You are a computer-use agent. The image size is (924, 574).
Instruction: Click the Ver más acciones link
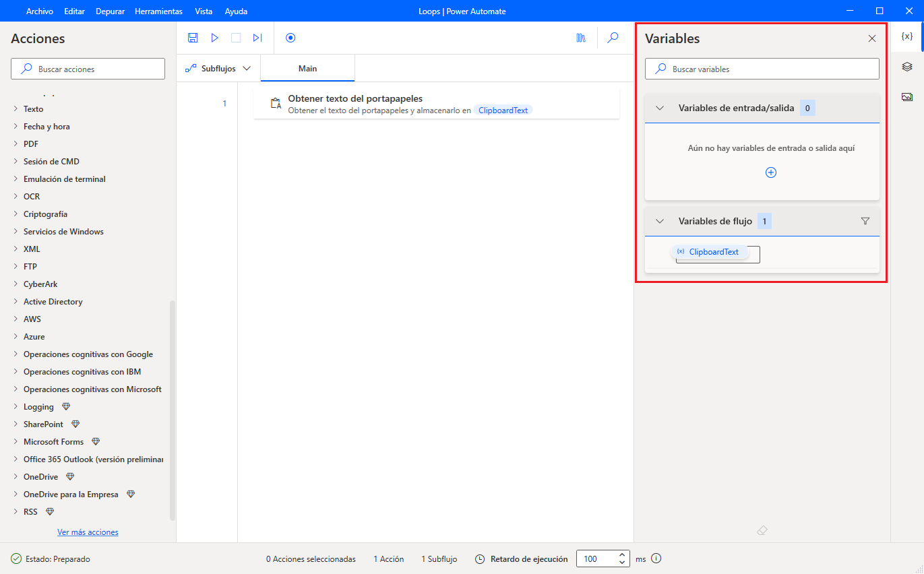coord(88,532)
